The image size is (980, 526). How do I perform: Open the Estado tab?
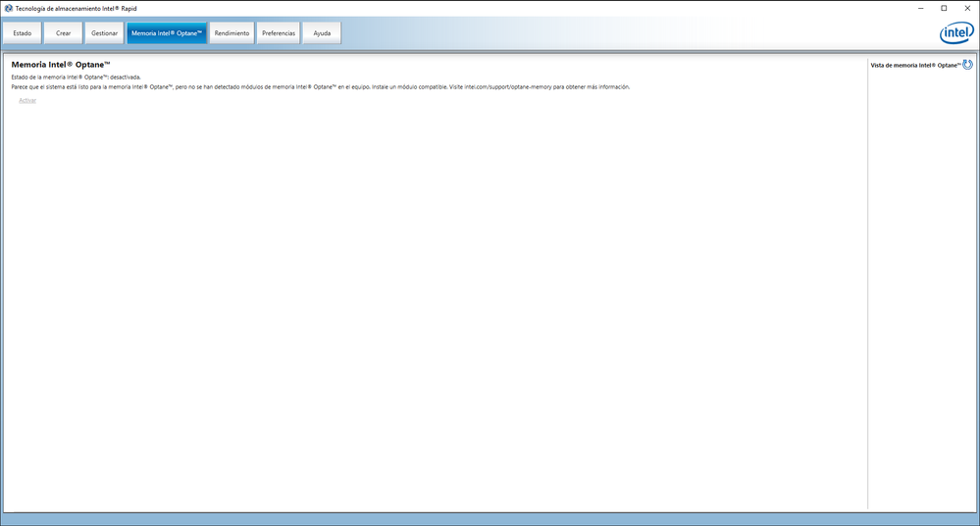(x=23, y=33)
